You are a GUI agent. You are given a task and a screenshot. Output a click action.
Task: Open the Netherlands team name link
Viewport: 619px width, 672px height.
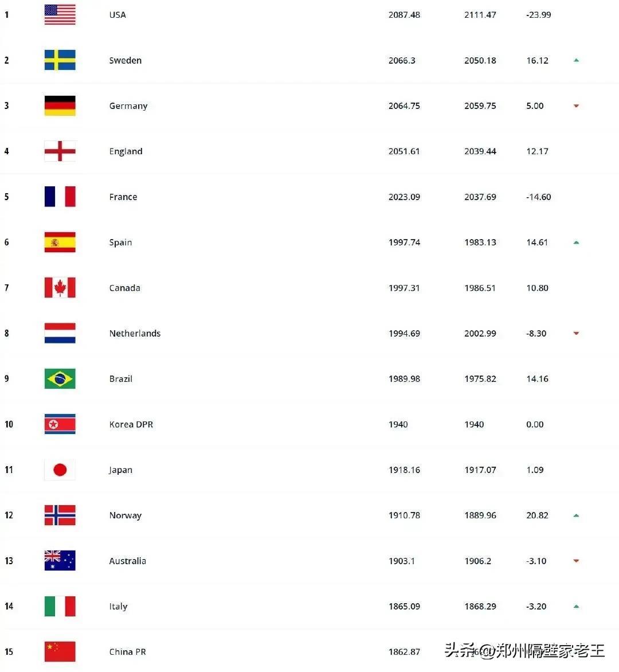click(x=135, y=334)
